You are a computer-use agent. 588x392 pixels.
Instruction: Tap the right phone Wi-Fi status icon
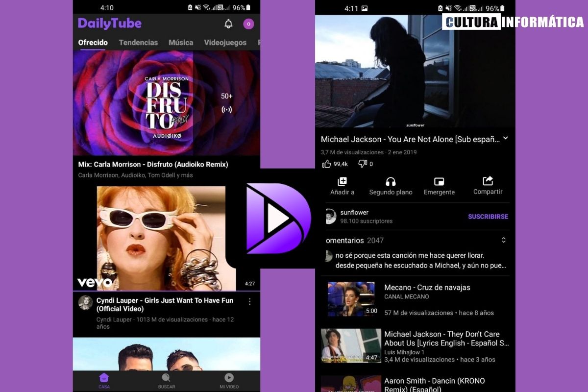[457, 8]
